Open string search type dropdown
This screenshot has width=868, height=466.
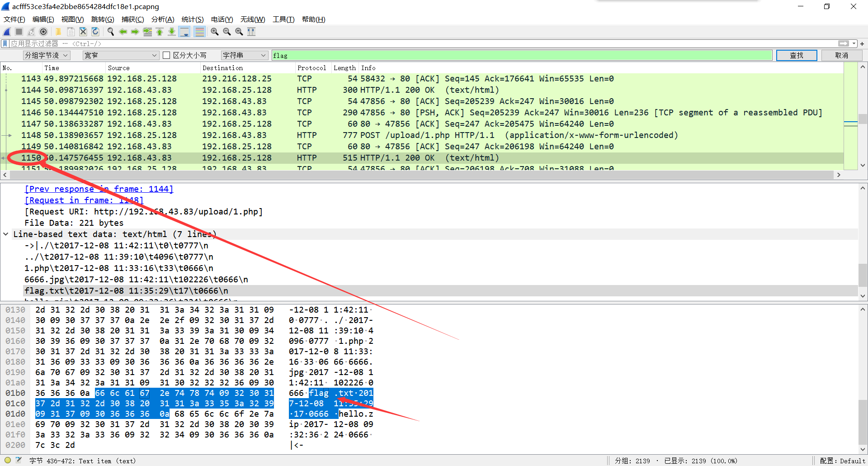click(245, 55)
